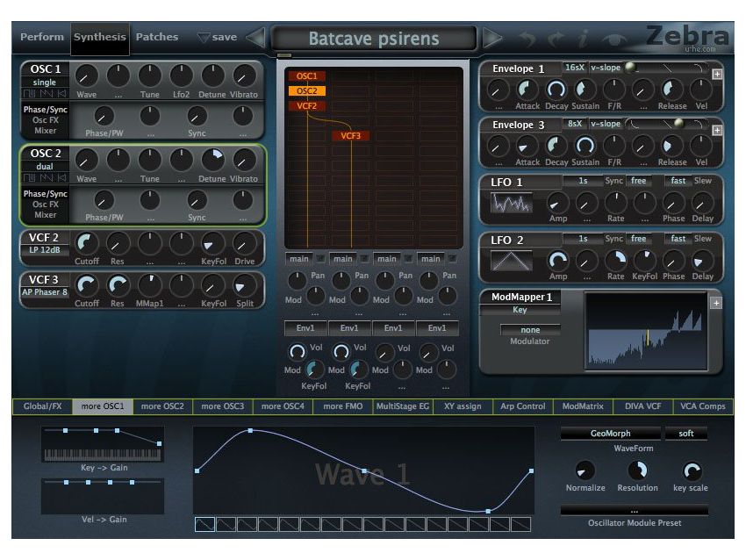
Task: Toggle OSC 1 'single' mode
Action: point(45,83)
